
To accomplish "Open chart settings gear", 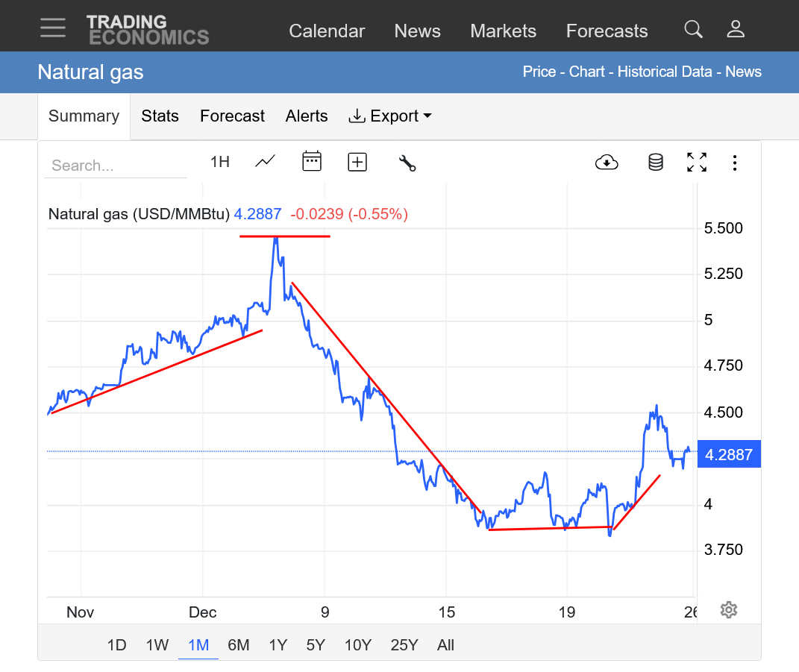I will tap(728, 610).
